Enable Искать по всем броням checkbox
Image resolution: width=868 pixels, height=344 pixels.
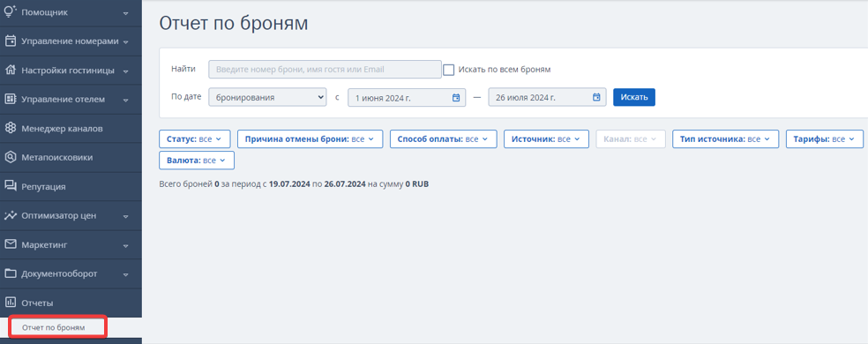click(x=448, y=70)
